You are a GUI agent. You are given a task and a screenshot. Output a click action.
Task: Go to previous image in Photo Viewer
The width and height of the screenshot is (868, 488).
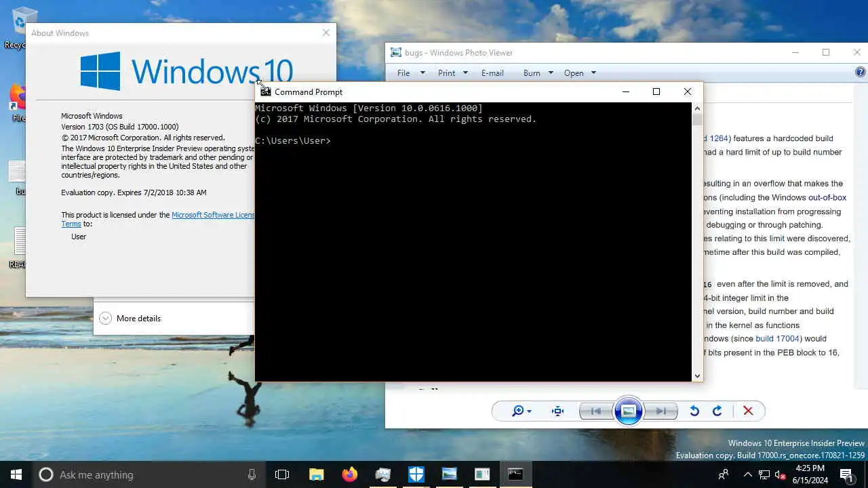[x=595, y=411]
